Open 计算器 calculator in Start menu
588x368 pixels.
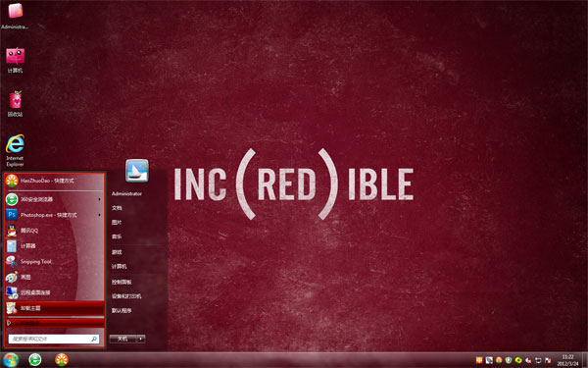tap(54, 246)
